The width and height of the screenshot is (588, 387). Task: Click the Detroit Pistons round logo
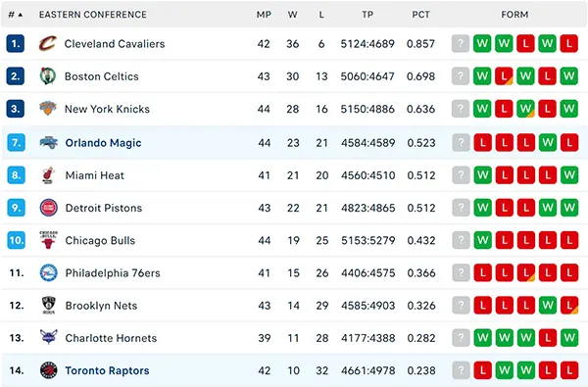[x=49, y=208]
